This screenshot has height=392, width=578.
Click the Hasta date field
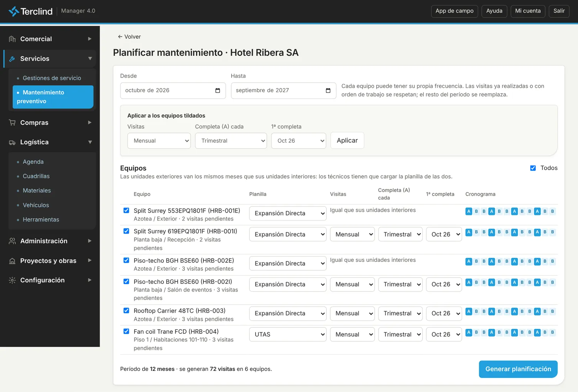pos(284,90)
